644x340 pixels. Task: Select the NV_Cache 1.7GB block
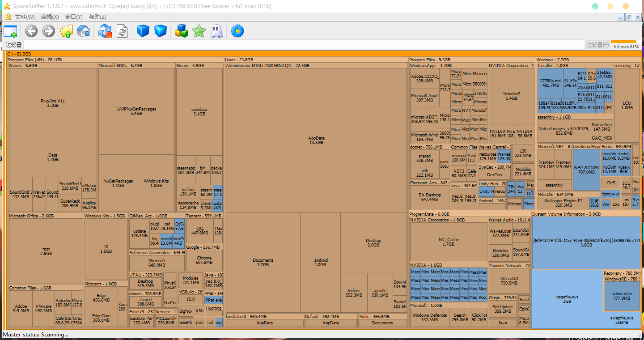click(449, 242)
